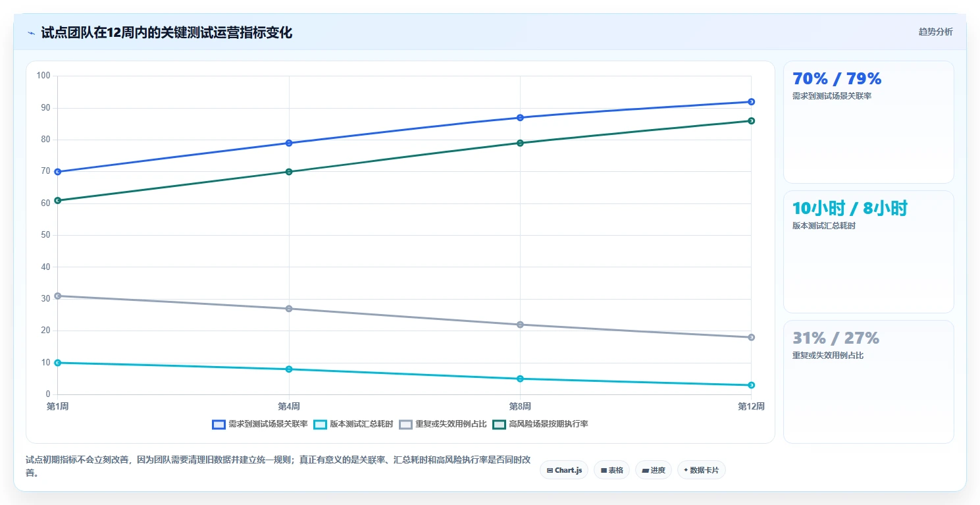This screenshot has width=980, height=505.
Task: Click the green legend swatch for 高风险场景按期执行率
Action: [x=499, y=424]
